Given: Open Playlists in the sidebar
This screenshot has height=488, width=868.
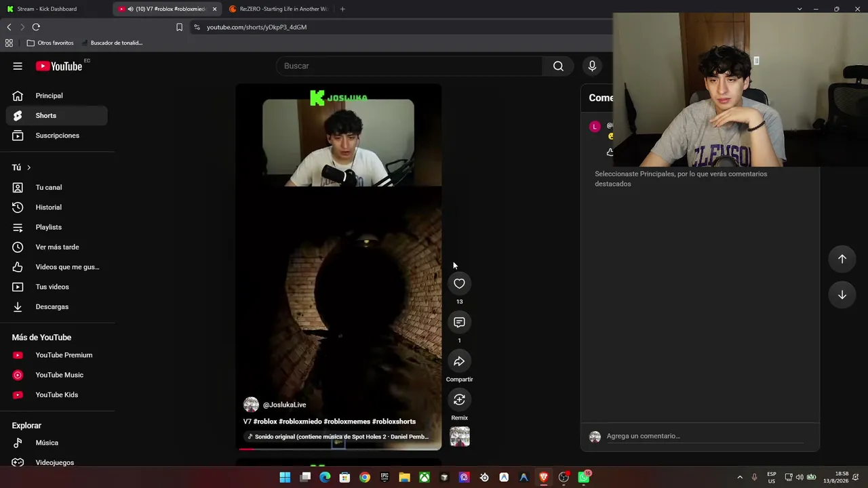Looking at the screenshot, I should (57, 227).
